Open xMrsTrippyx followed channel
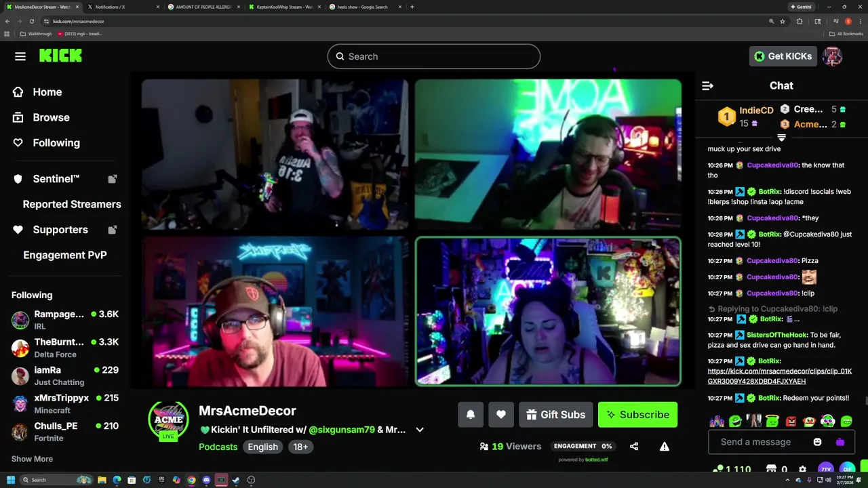Image resolution: width=868 pixels, height=488 pixels. click(x=65, y=404)
